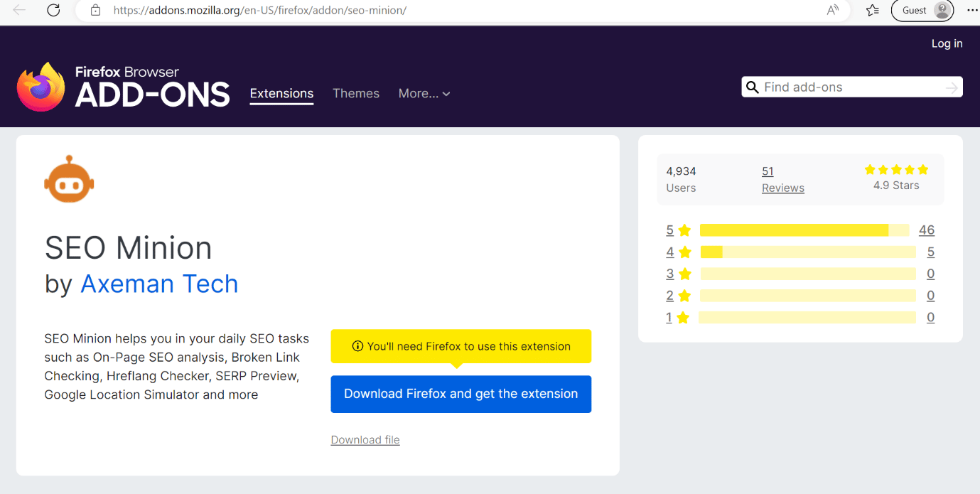Screen dimensions: 980x494
Task: Click the SEO Minion heading
Action: [x=129, y=248]
